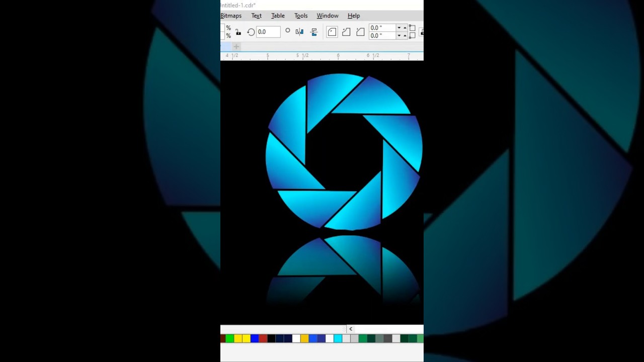Toggle the lock ratio padlock icon
This screenshot has height=362, width=644.
(x=238, y=32)
